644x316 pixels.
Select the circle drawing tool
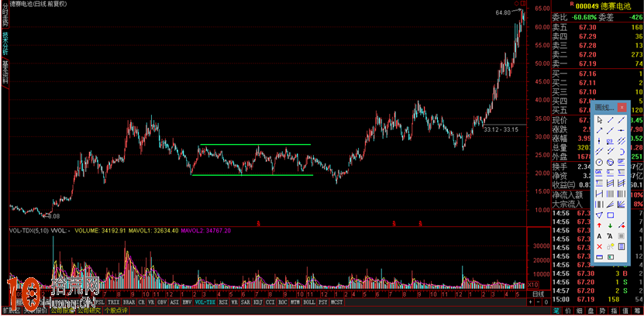[599, 162]
